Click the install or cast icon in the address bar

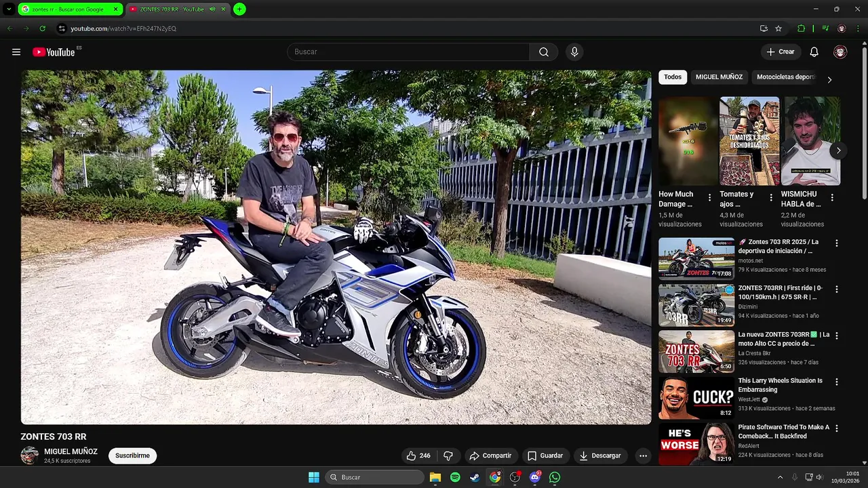click(x=764, y=28)
